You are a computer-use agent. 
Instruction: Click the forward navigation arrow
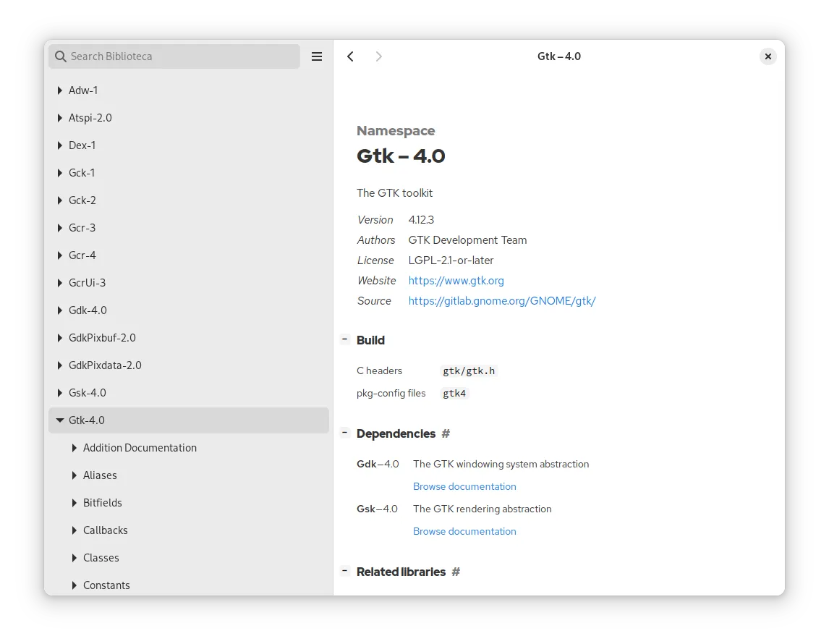coord(378,56)
